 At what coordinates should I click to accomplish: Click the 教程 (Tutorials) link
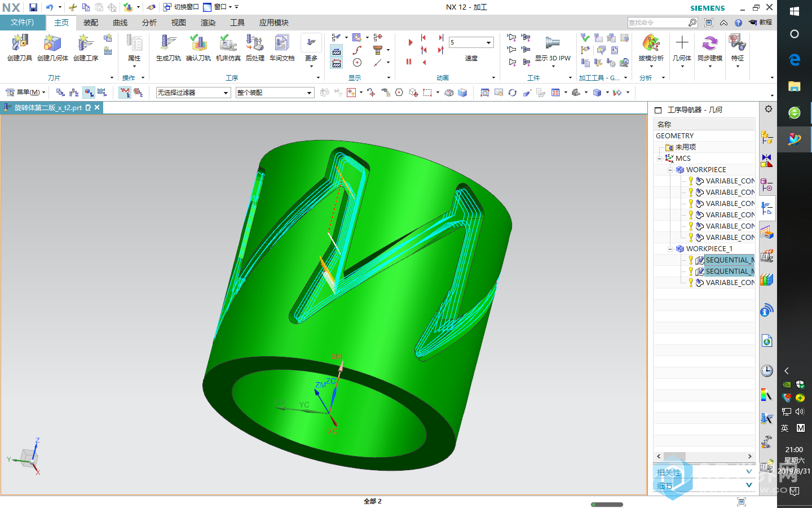(761, 23)
